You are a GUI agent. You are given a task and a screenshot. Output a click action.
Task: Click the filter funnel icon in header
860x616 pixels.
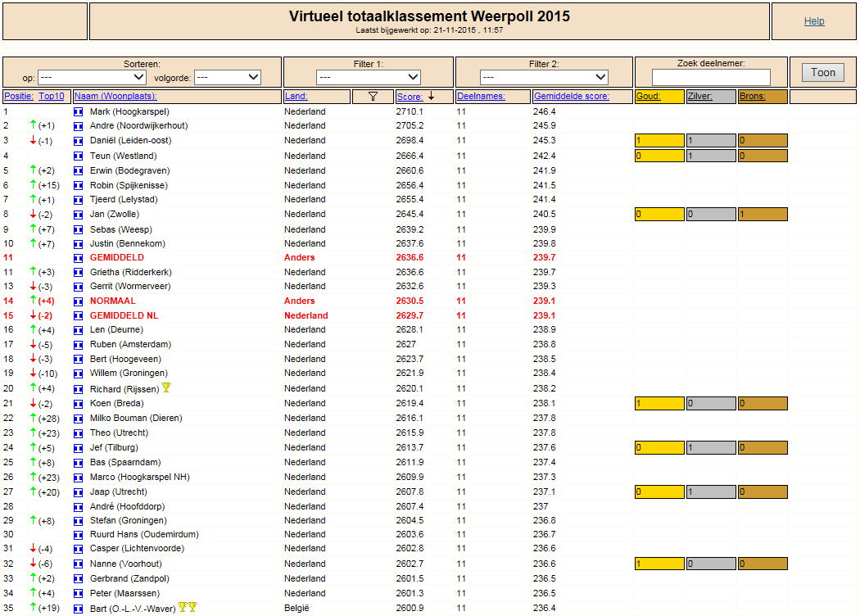point(373,97)
